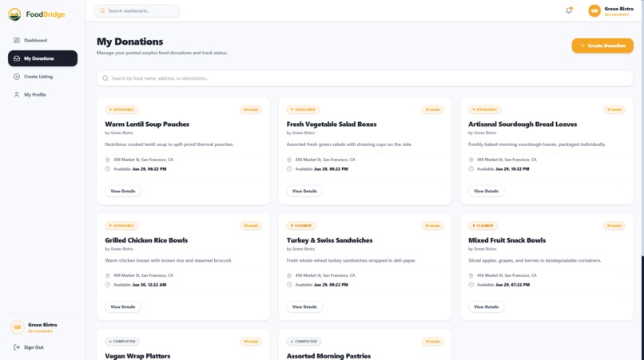Image resolution: width=644 pixels, height=360 pixels.
Task: Click the Assorted Morning Pastries title
Action: point(328,356)
